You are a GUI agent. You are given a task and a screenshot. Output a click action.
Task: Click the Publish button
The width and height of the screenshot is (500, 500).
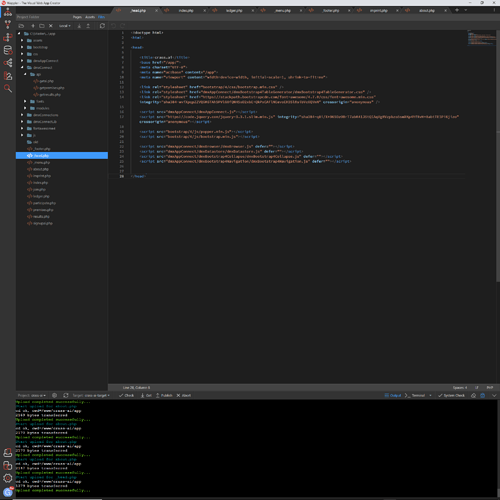point(164,395)
